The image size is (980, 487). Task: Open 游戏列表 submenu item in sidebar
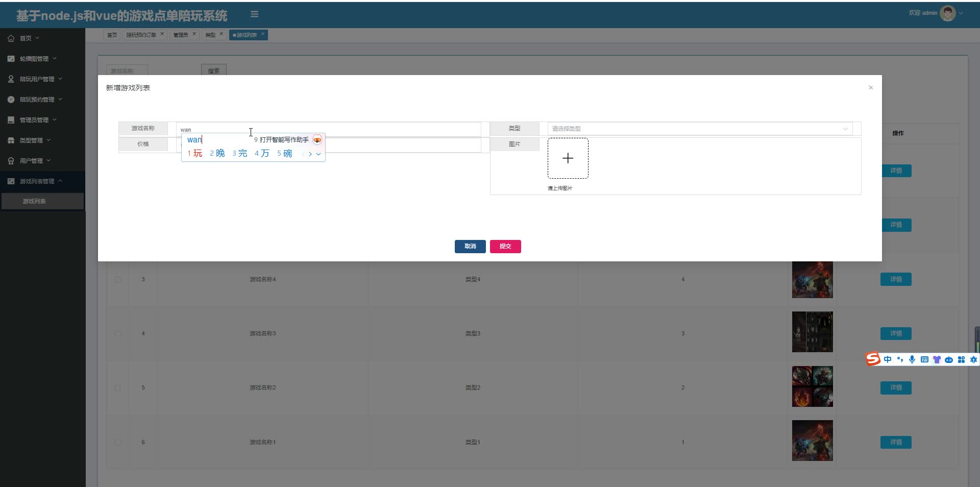click(42, 201)
